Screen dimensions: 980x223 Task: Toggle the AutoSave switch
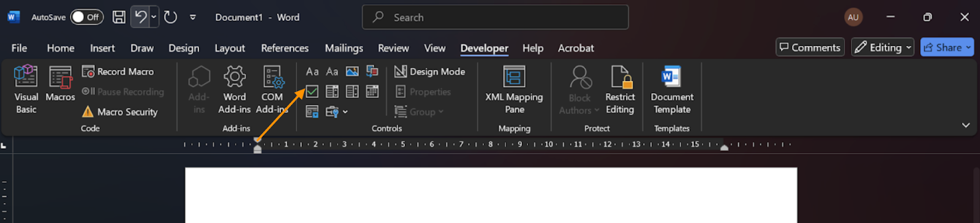coord(86,17)
